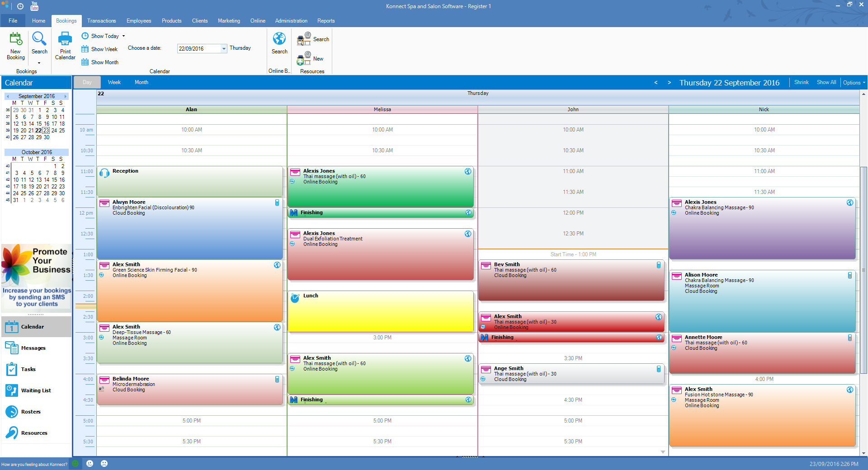The height and width of the screenshot is (470, 868).
Task: Select the Day view toggle
Action: [x=87, y=82]
